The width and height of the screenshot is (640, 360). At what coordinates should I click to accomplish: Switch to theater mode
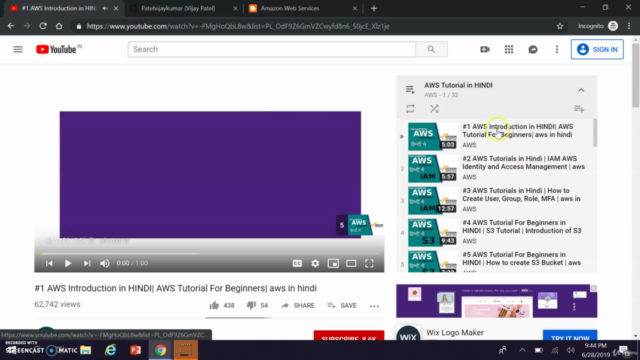tap(351, 263)
